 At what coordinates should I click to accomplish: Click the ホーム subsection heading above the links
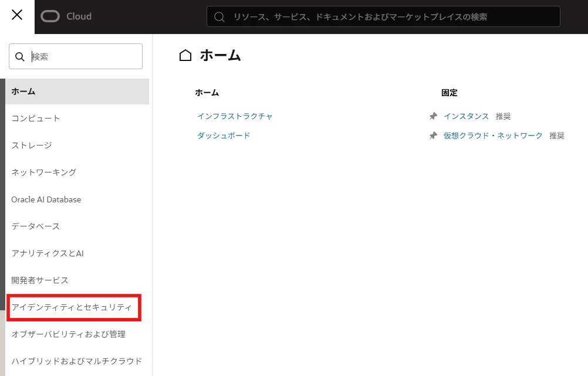click(x=207, y=93)
